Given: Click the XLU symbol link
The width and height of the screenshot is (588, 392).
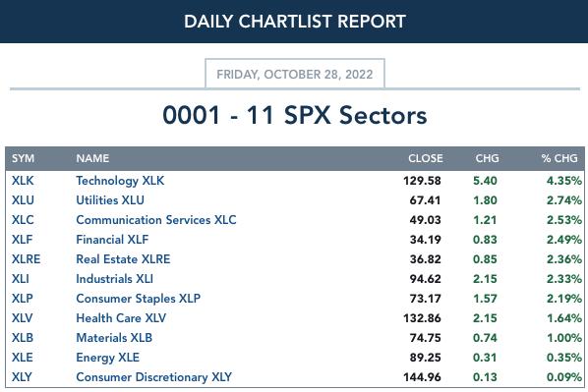Looking at the screenshot, I should pos(23,200).
